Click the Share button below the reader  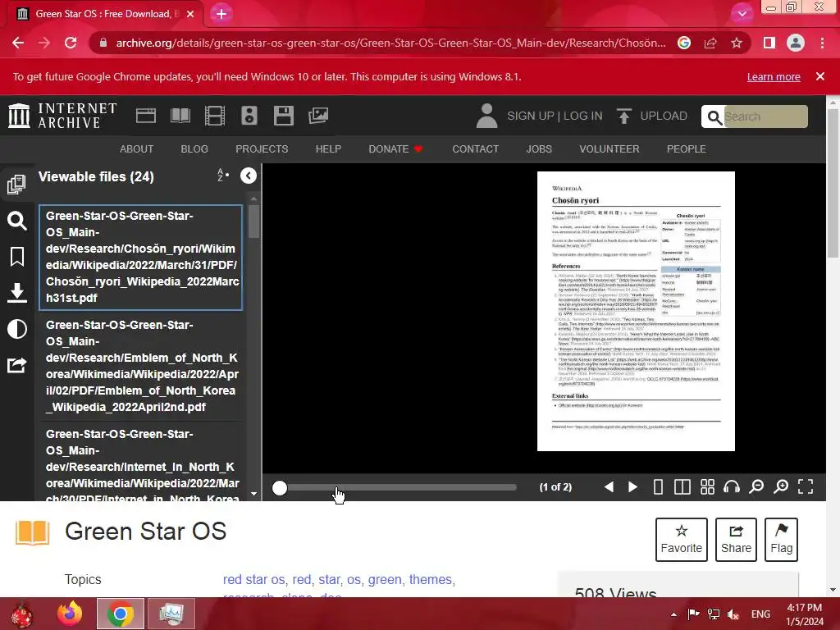click(736, 540)
